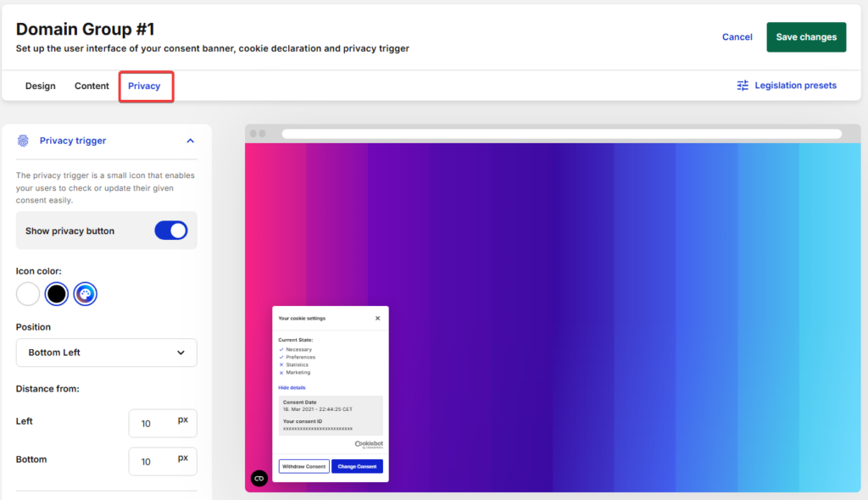Switch to the Content tab
This screenshot has height=500, width=868.
(91, 86)
